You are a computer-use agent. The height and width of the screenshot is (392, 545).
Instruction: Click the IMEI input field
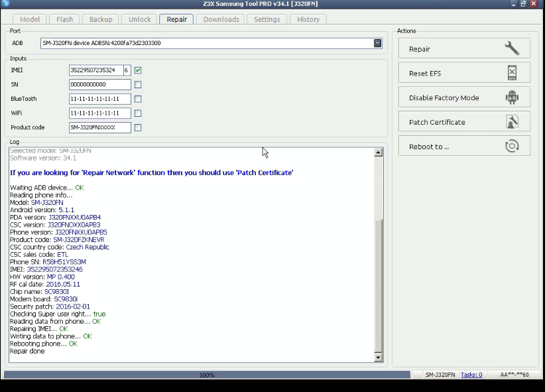click(x=96, y=70)
